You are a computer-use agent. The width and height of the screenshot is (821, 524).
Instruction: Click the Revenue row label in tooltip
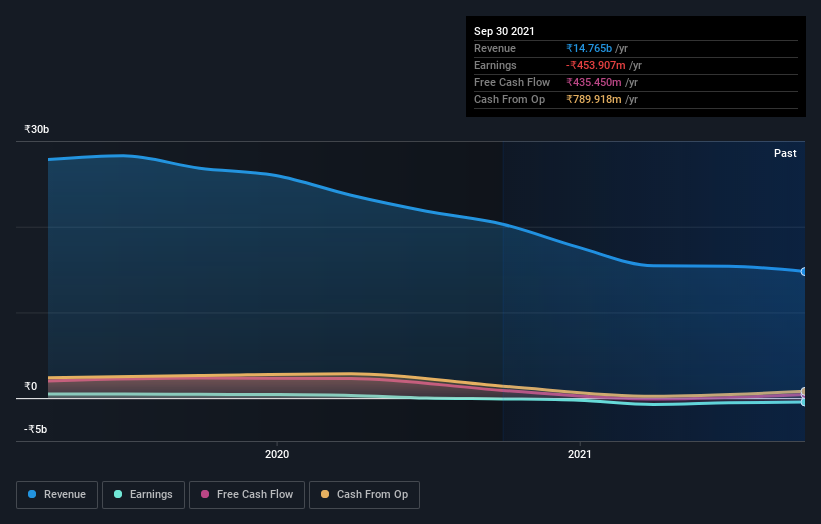click(x=495, y=48)
